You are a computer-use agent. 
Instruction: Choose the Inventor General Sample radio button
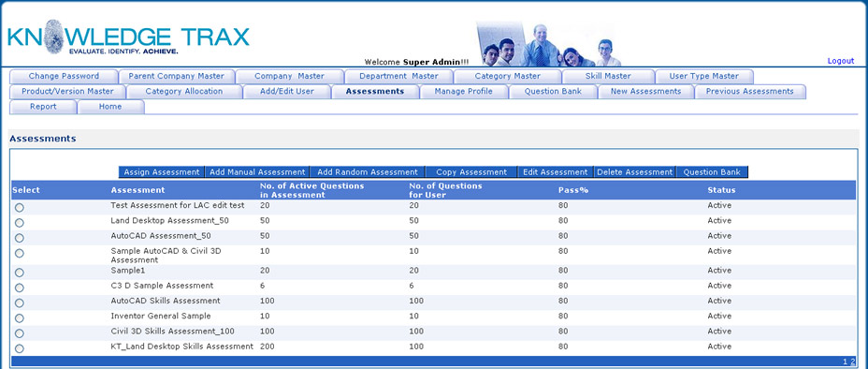click(20, 318)
